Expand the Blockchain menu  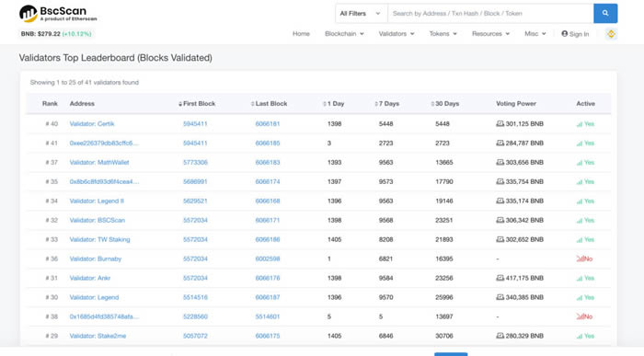click(x=344, y=34)
